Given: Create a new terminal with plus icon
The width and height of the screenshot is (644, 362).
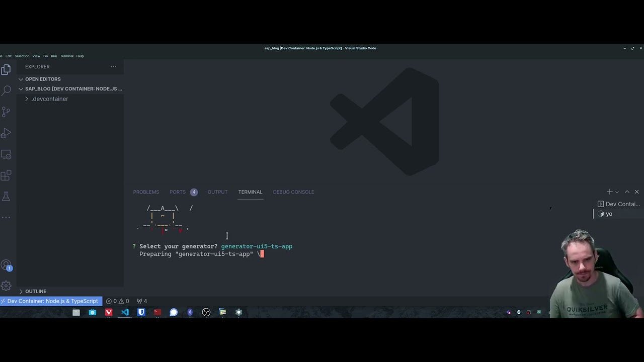Looking at the screenshot, I should 609,192.
